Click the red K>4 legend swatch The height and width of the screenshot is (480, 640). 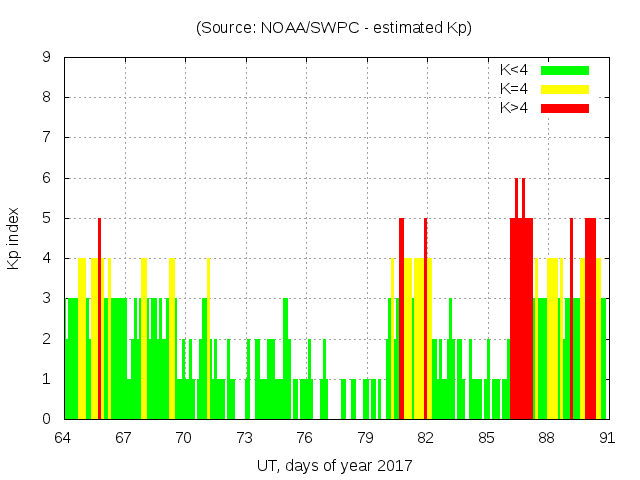(x=565, y=108)
